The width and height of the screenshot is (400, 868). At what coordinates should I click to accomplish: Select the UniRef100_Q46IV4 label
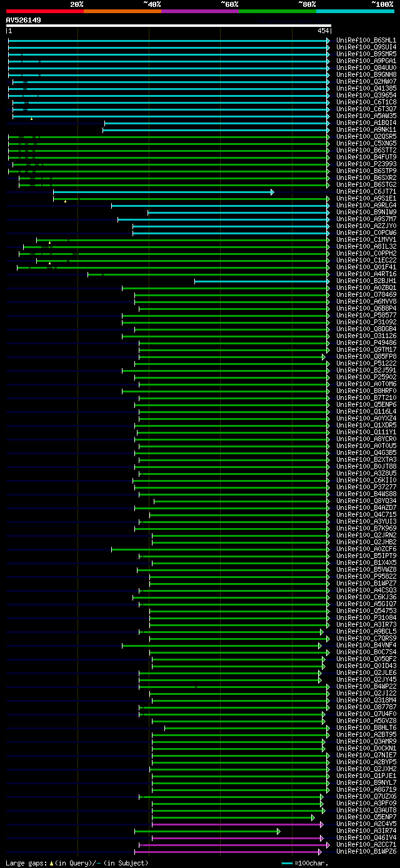366,837
